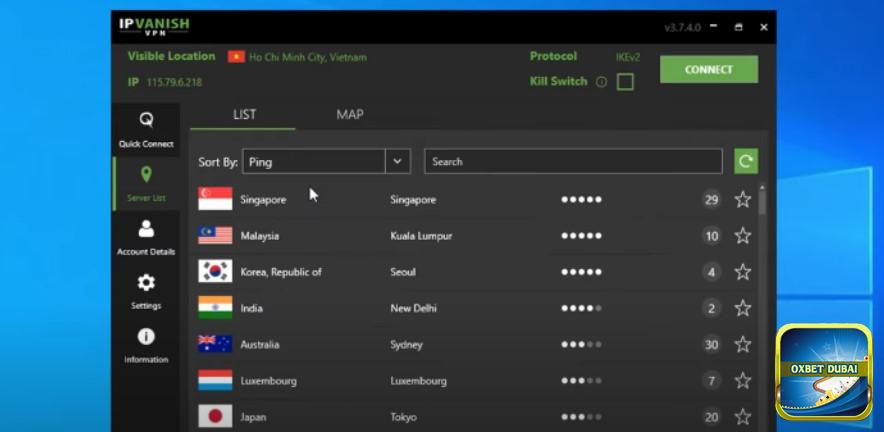Switch to the MAP tab
Viewport: 884px width, 432px height.
(349, 114)
